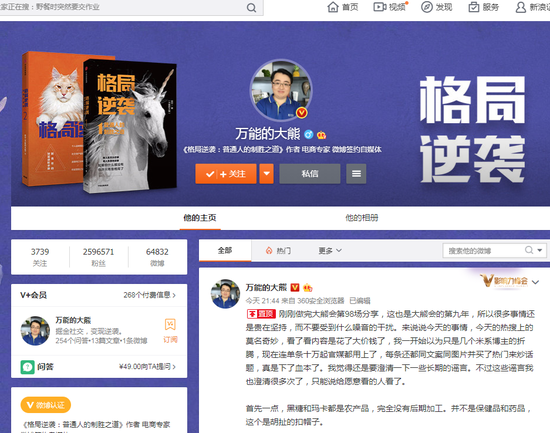This screenshot has width=550, height=433.
Task: Click the orange V verification badge on avatar
Action: [302, 113]
